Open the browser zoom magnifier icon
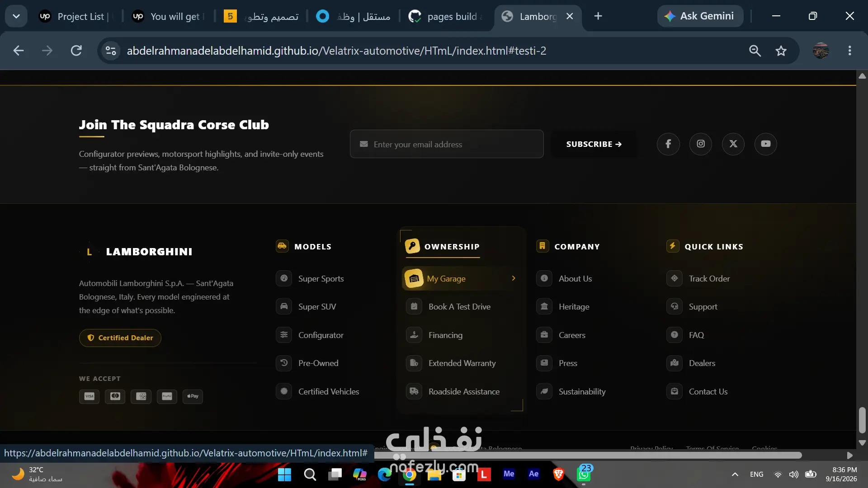The width and height of the screenshot is (868, 488). [755, 51]
